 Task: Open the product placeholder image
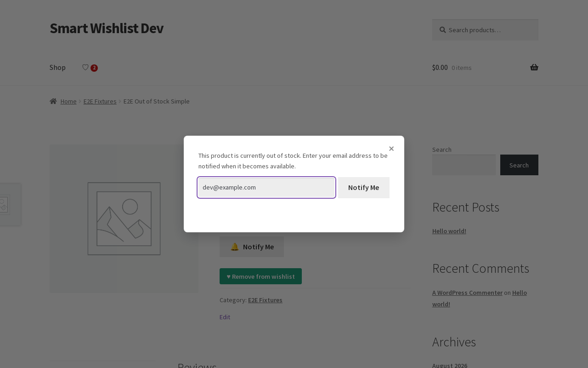pyautogui.click(x=124, y=219)
